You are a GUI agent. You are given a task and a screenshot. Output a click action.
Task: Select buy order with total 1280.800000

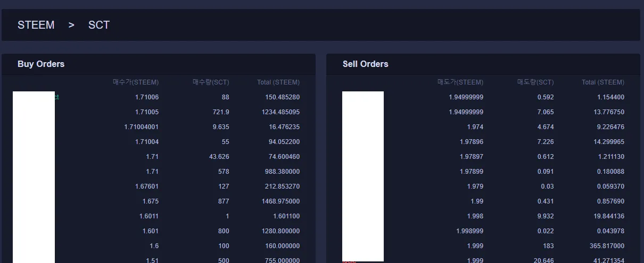pos(159,231)
